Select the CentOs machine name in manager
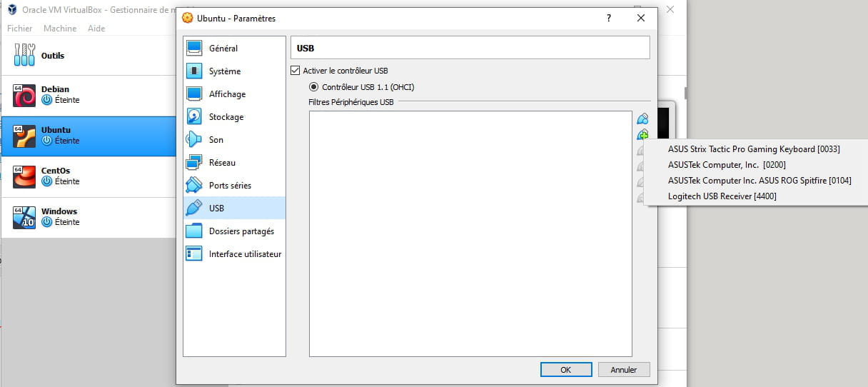The height and width of the screenshot is (387, 868). tap(56, 171)
